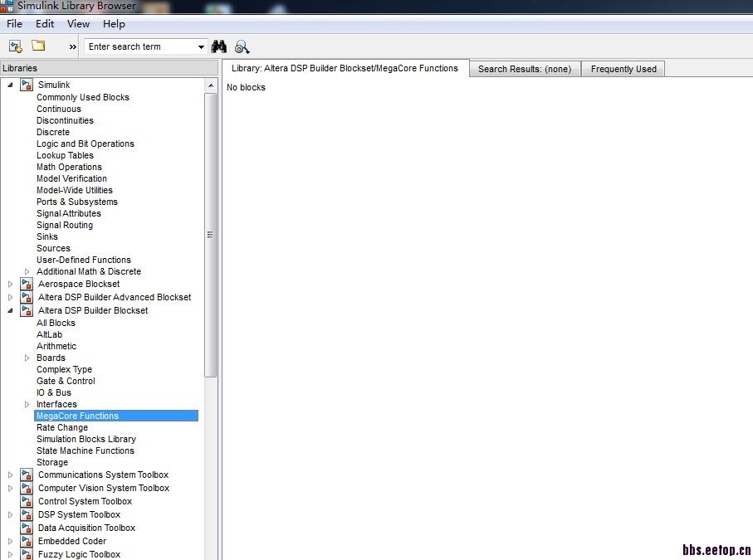Select All Blocks under Altera
Image resolution: width=753 pixels, height=560 pixels.
56,323
